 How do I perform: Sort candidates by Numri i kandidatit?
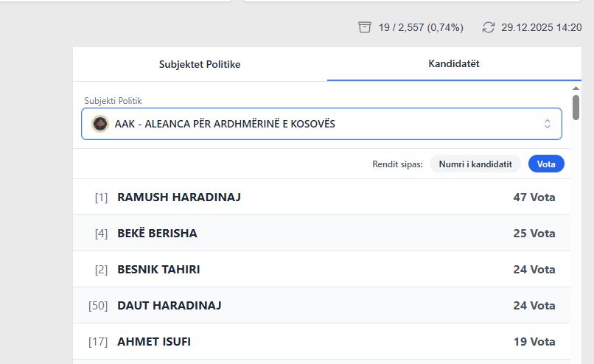pos(475,164)
